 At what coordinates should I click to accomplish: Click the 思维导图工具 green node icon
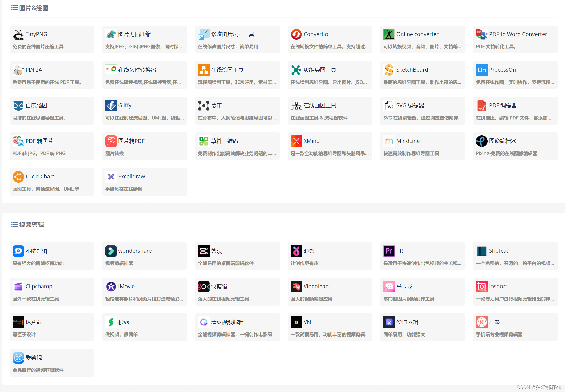click(296, 70)
